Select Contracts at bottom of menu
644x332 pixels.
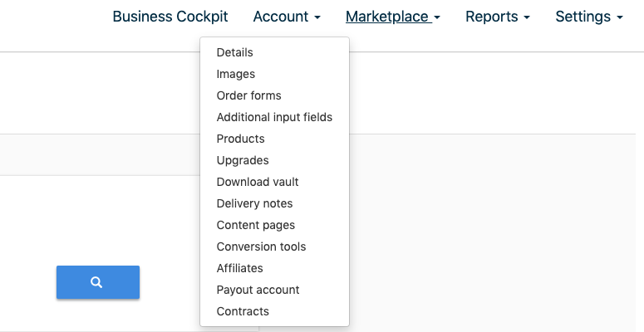[x=243, y=311]
